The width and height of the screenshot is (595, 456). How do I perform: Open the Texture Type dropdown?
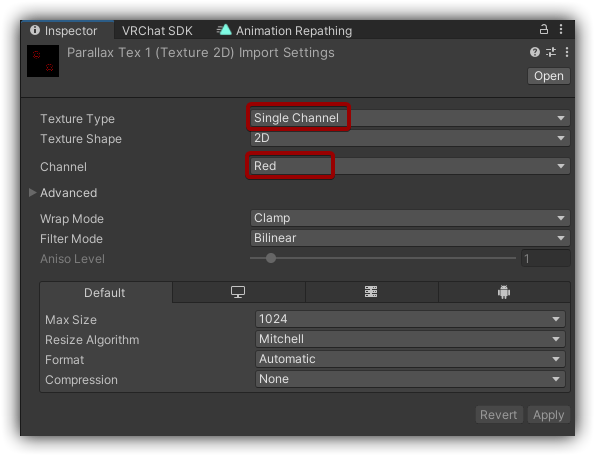(410, 118)
